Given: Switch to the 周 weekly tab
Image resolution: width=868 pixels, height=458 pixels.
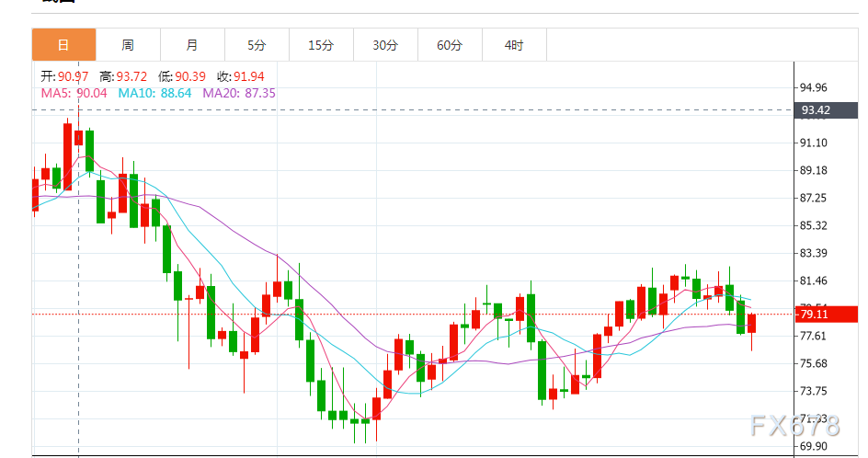Looking at the screenshot, I should [128, 44].
